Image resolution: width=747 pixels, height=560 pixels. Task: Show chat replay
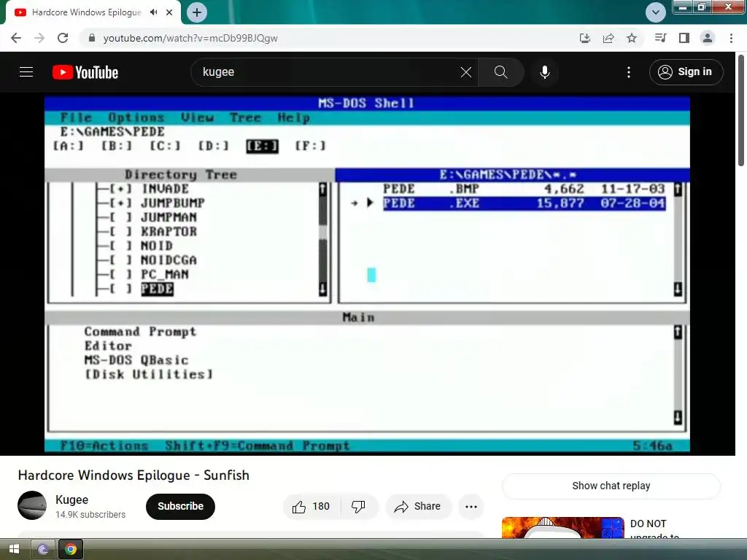point(611,486)
